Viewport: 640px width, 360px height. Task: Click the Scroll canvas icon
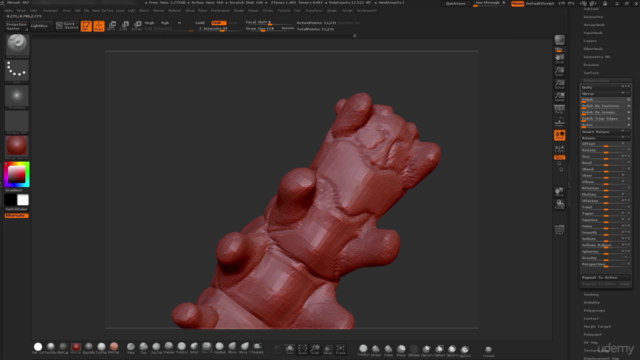pos(559,59)
